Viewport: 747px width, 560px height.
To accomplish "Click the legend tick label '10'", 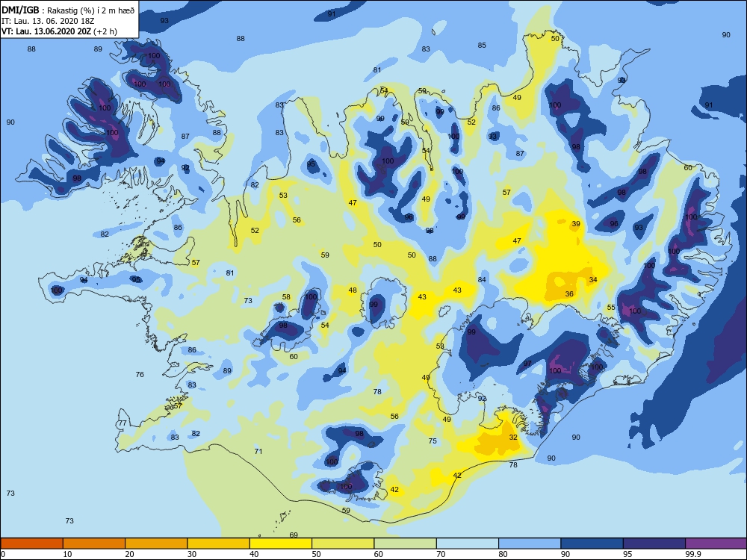I will coord(67,554).
